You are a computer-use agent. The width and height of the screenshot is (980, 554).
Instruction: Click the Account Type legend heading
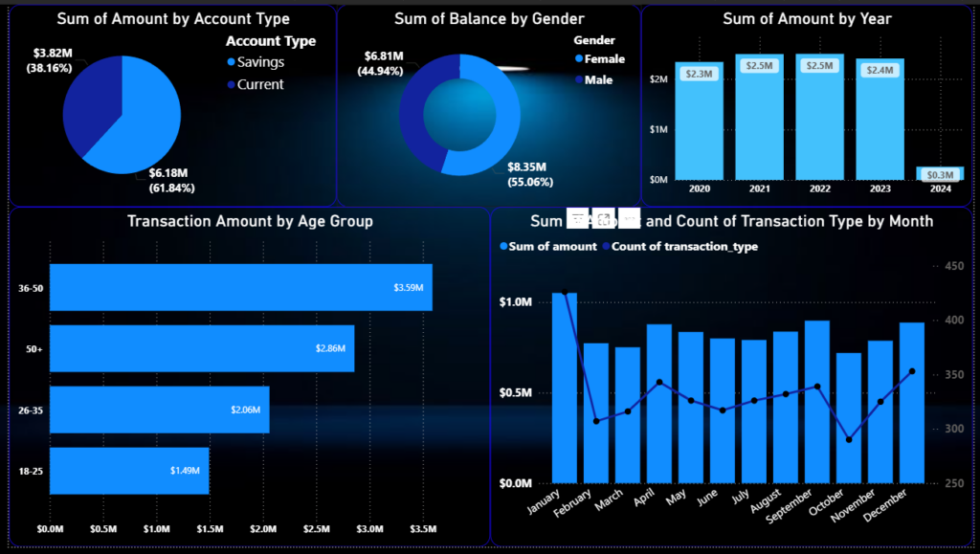271,41
